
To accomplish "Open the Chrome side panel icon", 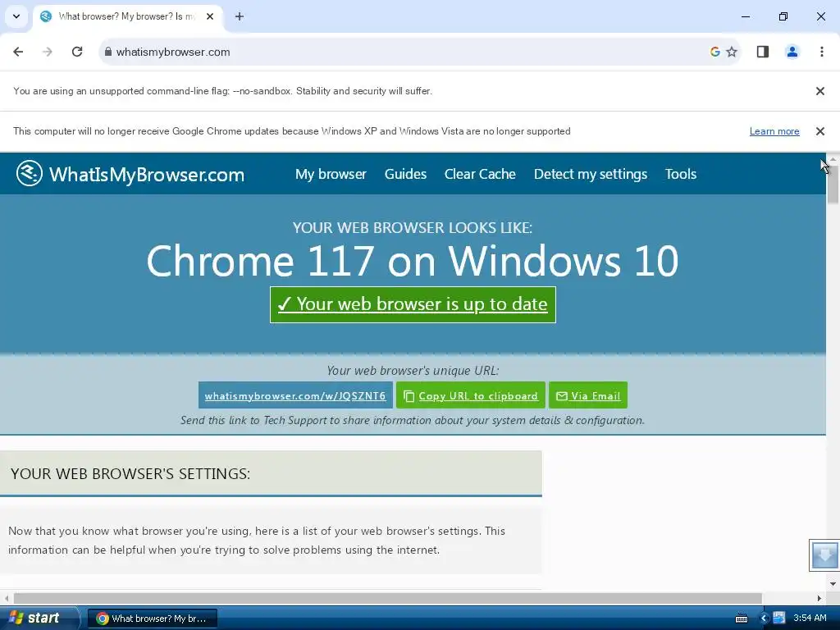I will tap(763, 52).
